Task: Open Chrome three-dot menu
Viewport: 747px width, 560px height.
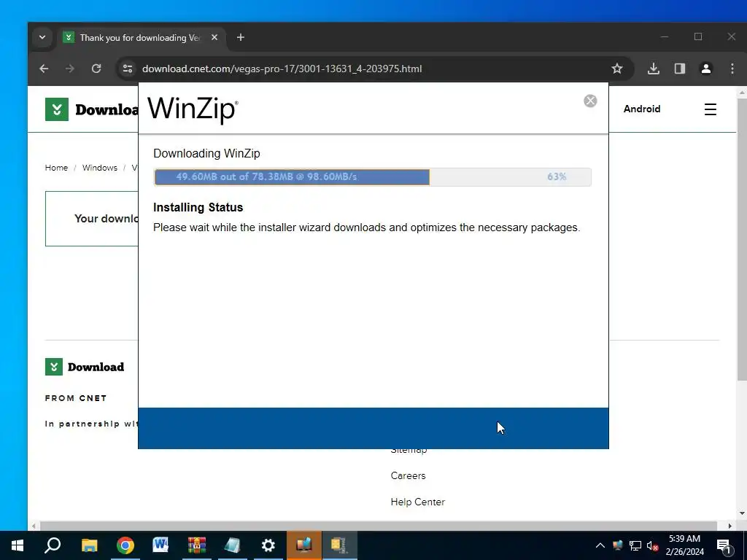Action: 732,69
